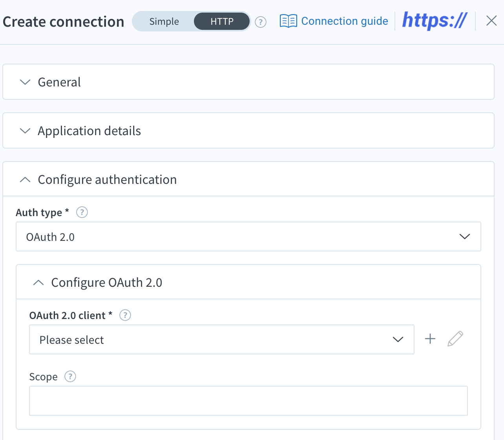Open help icon beside Simple/HTTP toggle

pos(261,22)
